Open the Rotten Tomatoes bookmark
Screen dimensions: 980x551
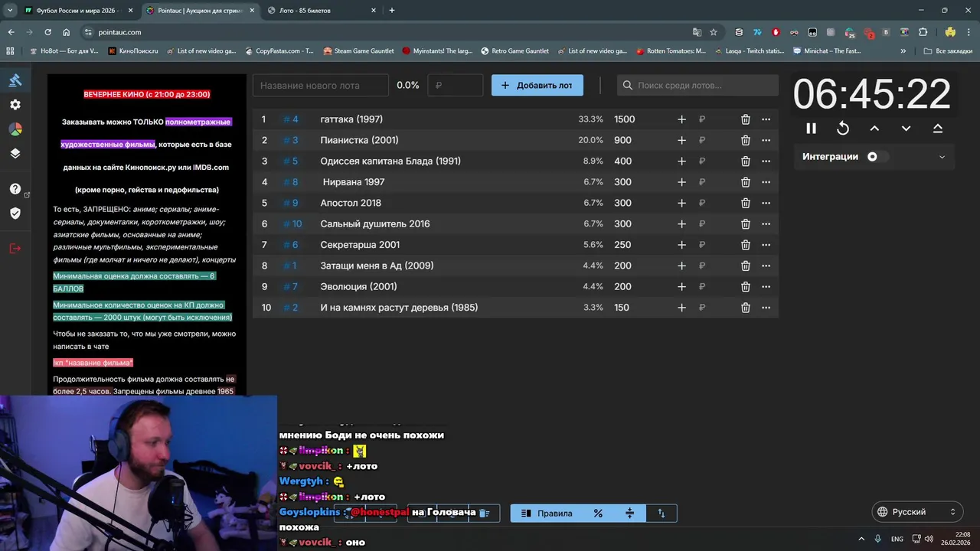pos(671,51)
